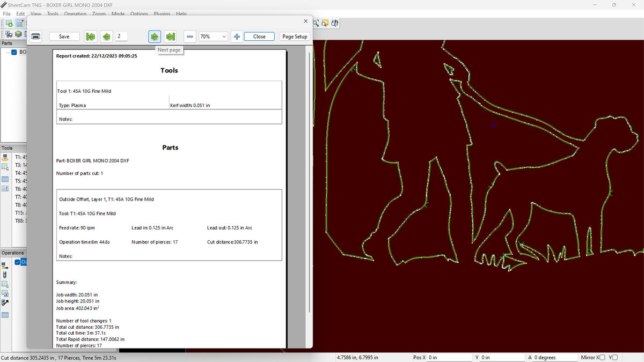Click the edit job notes toolbar icon
This screenshot has width=644, height=362.
[20, 23]
